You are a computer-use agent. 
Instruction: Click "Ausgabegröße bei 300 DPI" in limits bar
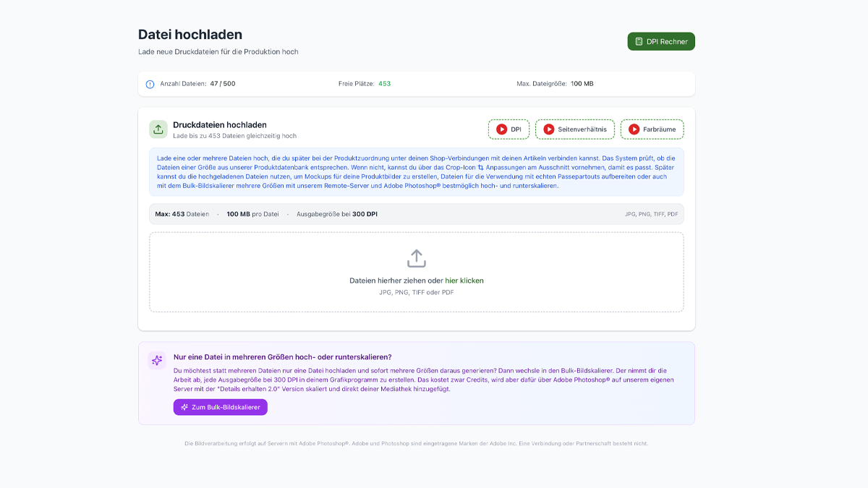[x=336, y=214]
